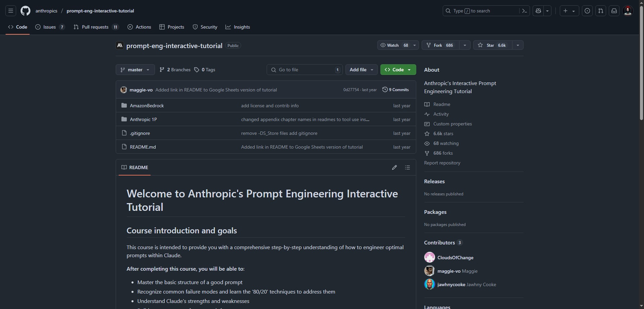Edit README with the pencil icon
The image size is (644, 309).
point(394,167)
